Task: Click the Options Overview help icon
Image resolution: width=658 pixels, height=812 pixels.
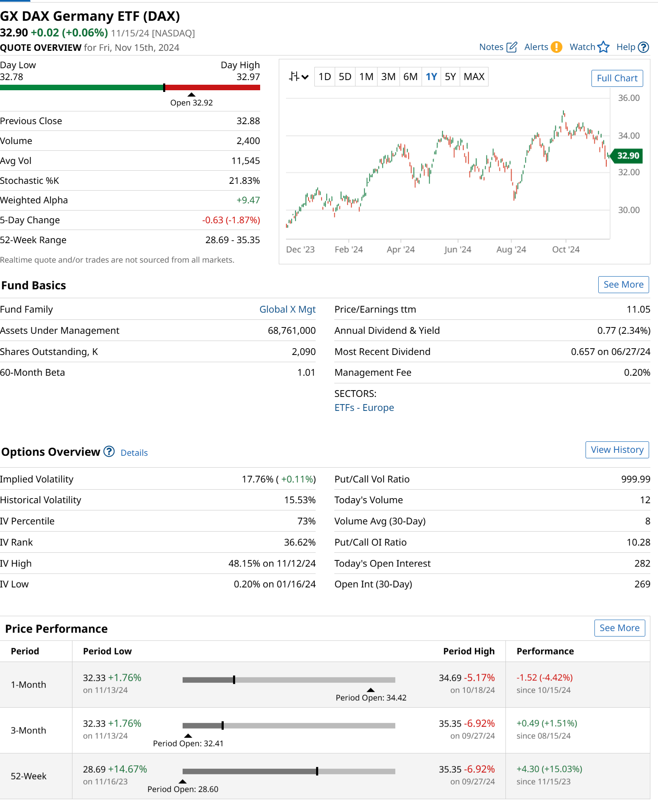Action: point(109,452)
